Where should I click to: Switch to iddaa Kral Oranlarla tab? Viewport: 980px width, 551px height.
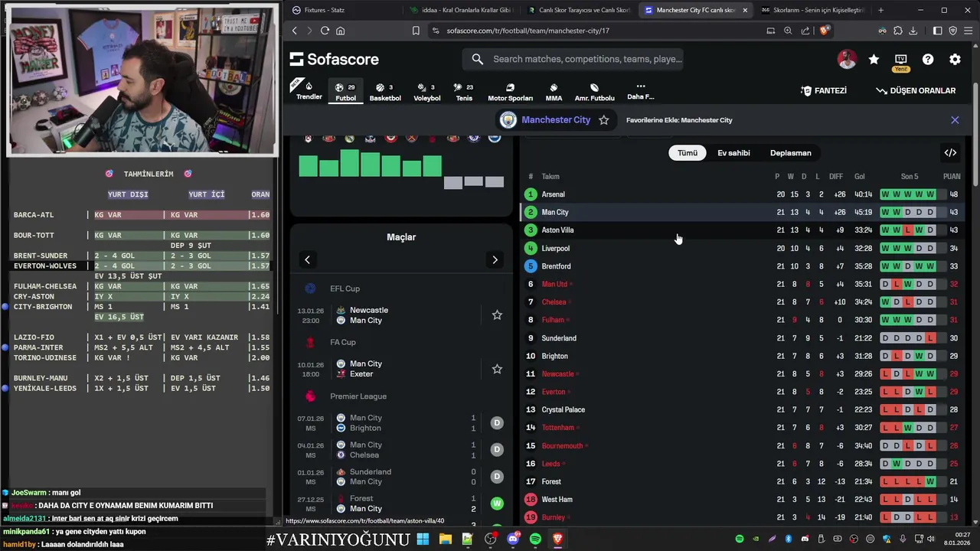461,10
